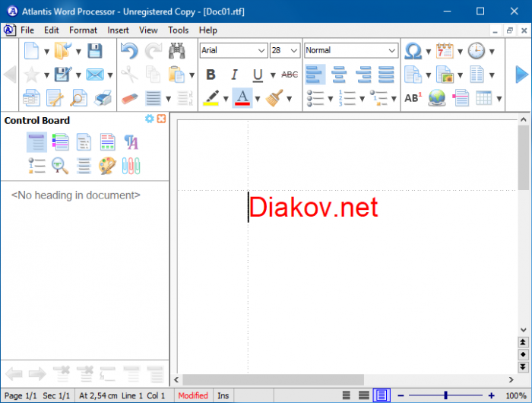Click the eraser clear formatting icon
This screenshot has height=403, width=532.
(x=129, y=98)
